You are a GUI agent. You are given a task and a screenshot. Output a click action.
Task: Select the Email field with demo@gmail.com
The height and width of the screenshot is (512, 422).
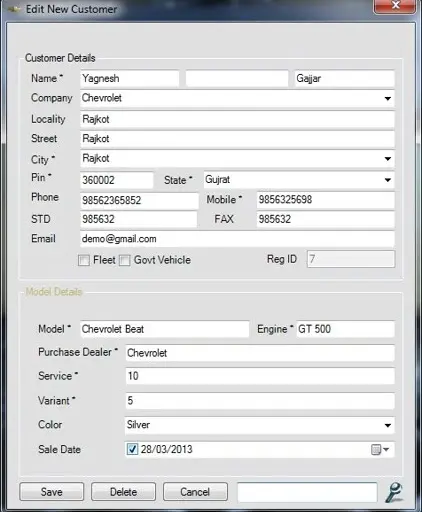237,239
